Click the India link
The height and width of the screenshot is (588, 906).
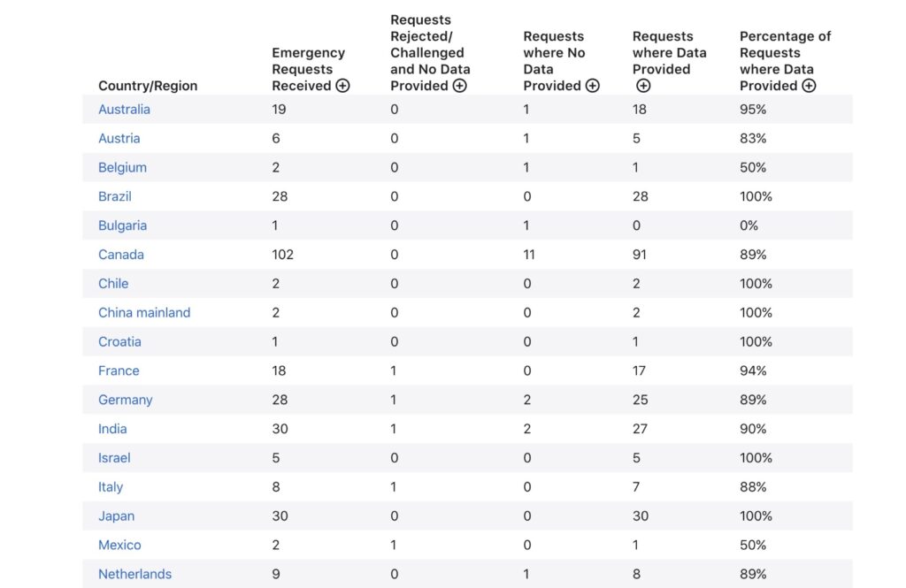tap(112, 429)
